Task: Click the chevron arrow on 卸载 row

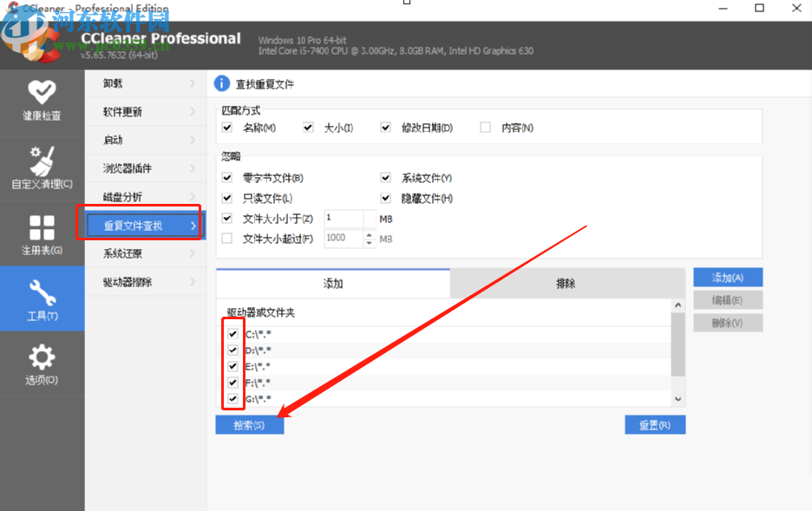Action: [193, 83]
